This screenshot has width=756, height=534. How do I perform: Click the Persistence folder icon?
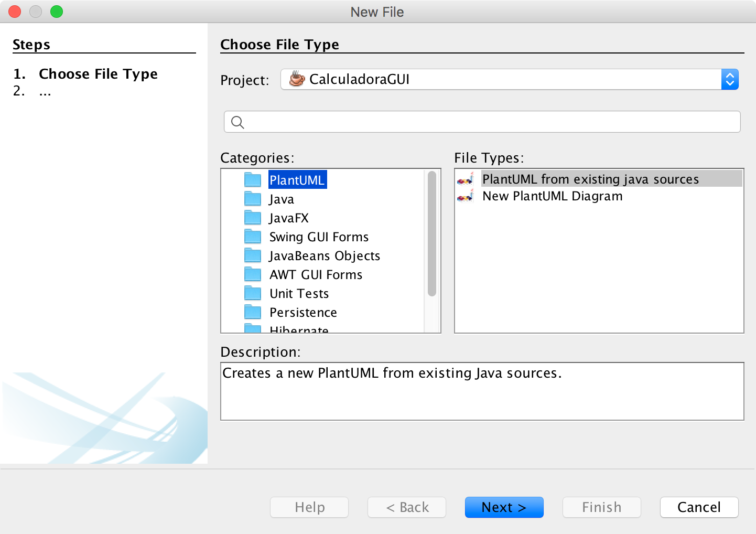(253, 312)
